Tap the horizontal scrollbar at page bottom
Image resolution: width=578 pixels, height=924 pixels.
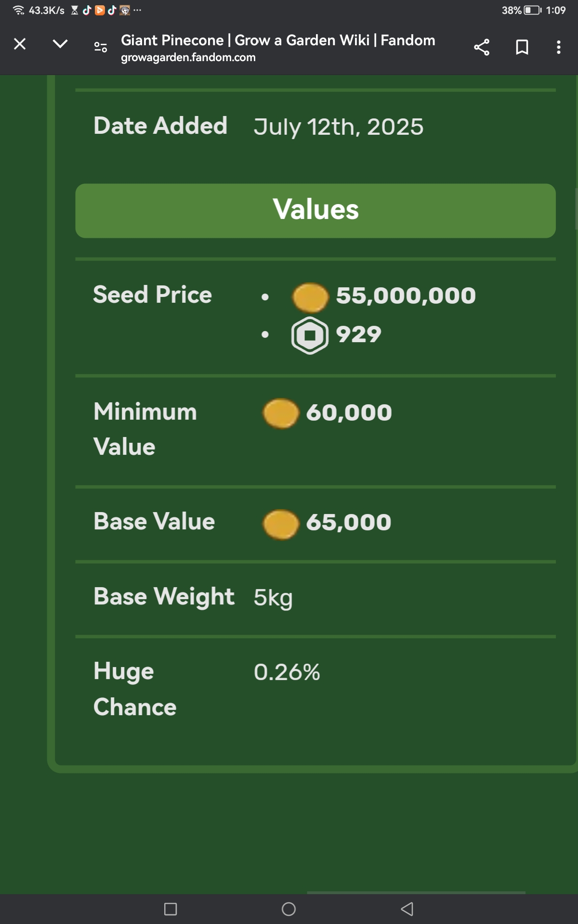click(x=416, y=893)
